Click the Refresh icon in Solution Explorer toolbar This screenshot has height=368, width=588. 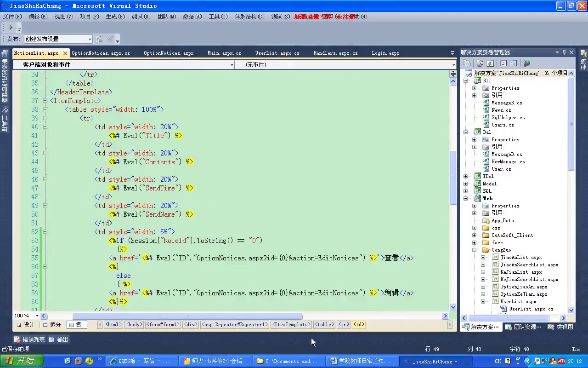[x=490, y=63]
